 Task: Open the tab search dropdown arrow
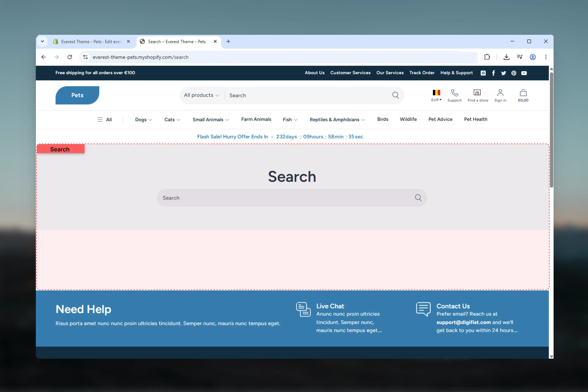coord(42,41)
